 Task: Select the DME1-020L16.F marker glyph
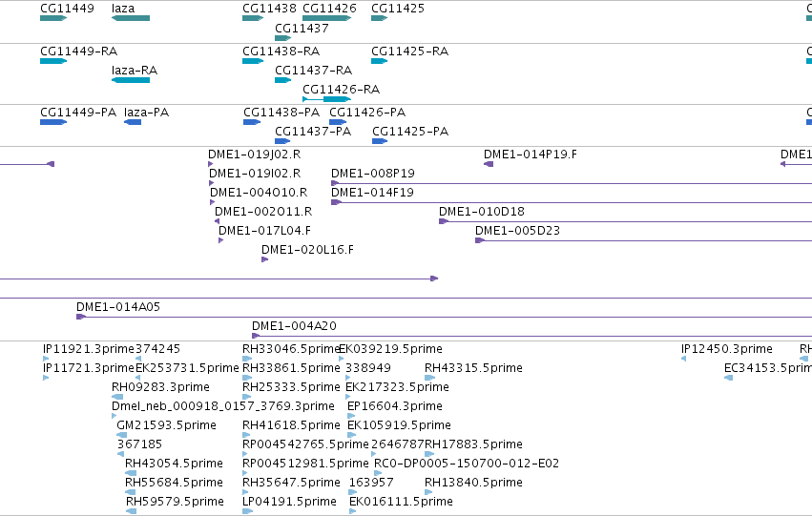click(x=264, y=259)
